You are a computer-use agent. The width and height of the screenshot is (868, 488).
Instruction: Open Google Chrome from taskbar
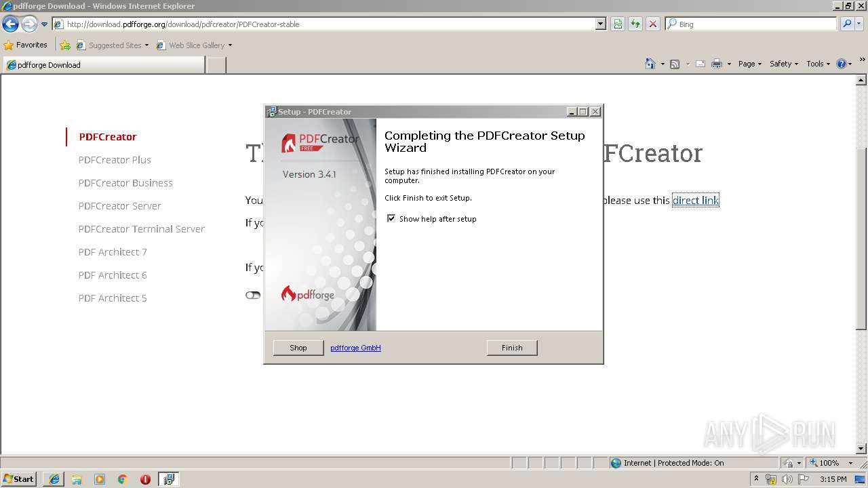tap(123, 479)
